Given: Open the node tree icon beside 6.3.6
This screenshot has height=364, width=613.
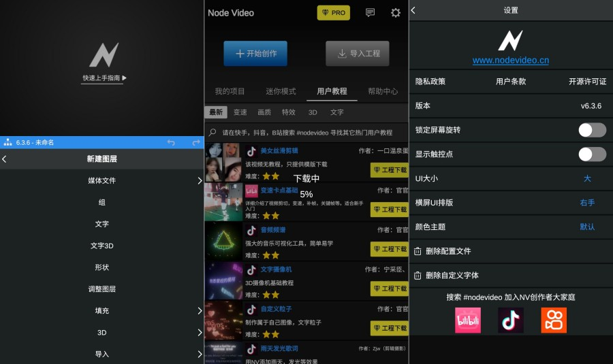Looking at the screenshot, I should [x=7, y=143].
